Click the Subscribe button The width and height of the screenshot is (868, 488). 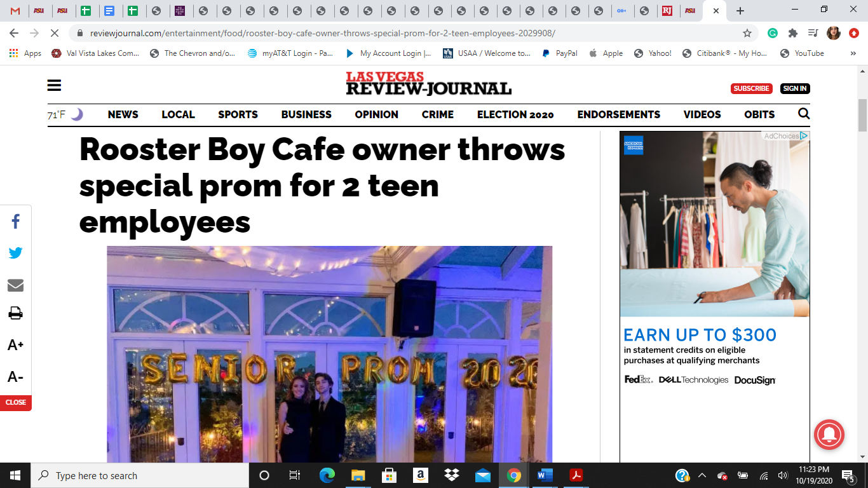751,88
